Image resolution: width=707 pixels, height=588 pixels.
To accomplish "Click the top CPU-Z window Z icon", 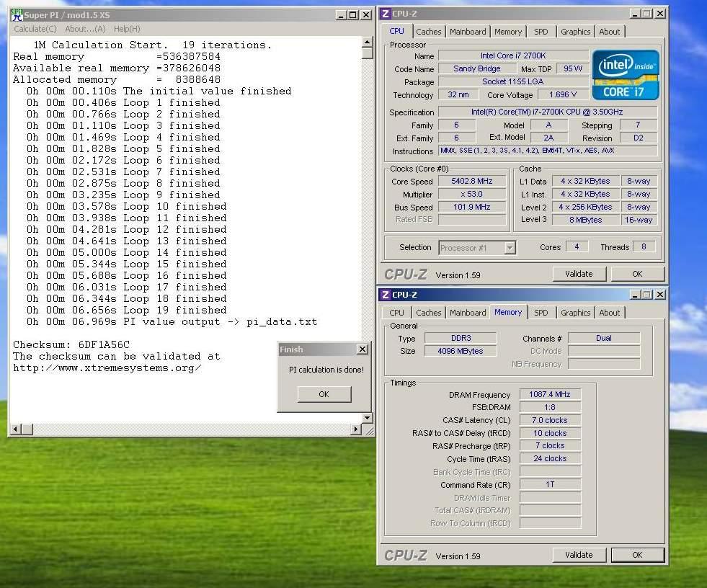I will tap(385, 14).
